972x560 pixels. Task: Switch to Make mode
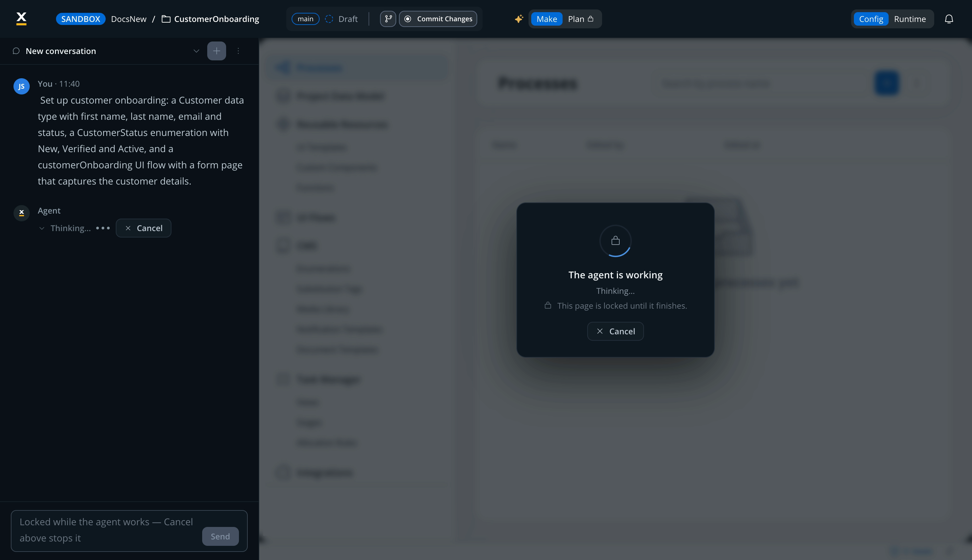pyautogui.click(x=547, y=19)
